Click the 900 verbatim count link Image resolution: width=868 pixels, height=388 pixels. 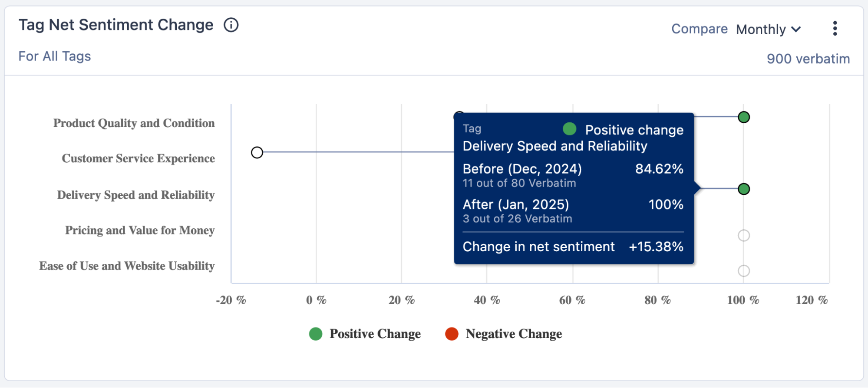[809, 59]
